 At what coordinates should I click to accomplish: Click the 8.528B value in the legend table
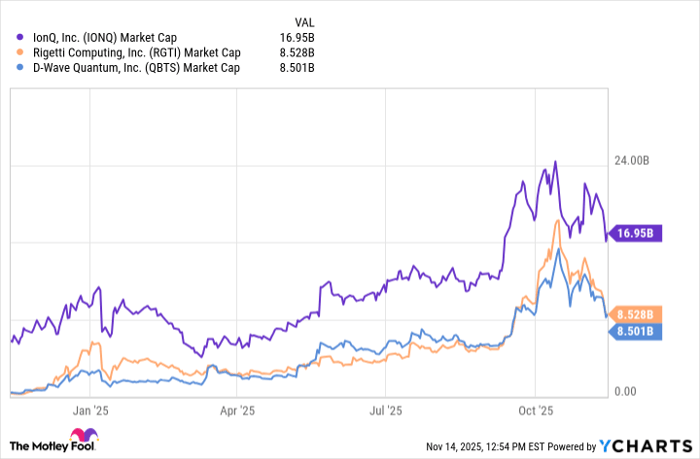297,53
